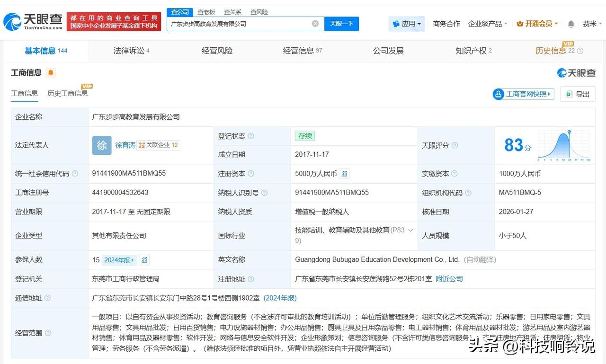Open the 工商官网快照 snapshot button

pos(523,94)
